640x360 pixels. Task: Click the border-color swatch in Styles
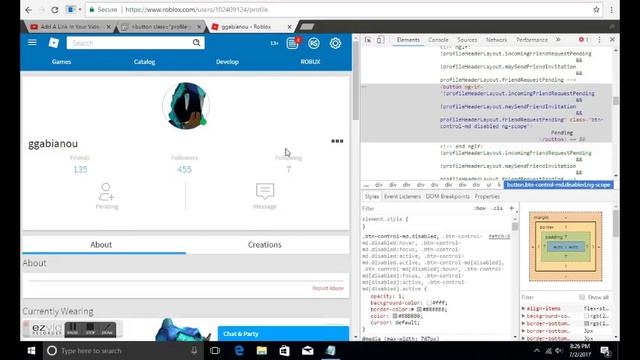coord(419,309)
